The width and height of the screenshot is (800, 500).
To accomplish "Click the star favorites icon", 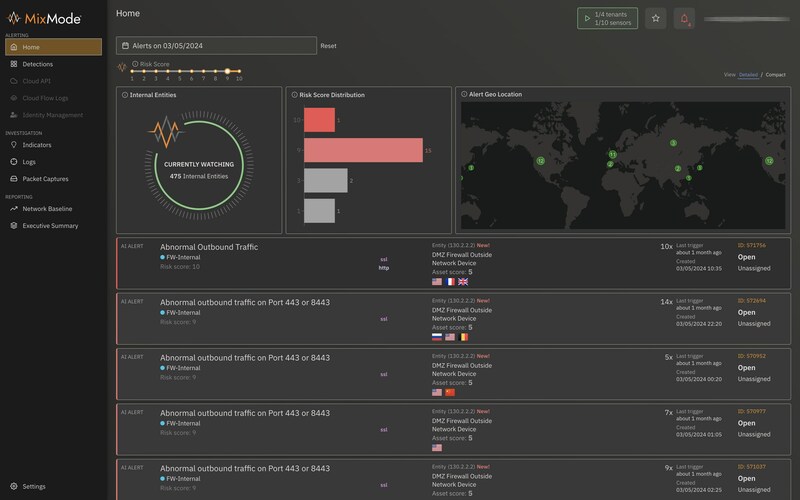I will point(656,18).
